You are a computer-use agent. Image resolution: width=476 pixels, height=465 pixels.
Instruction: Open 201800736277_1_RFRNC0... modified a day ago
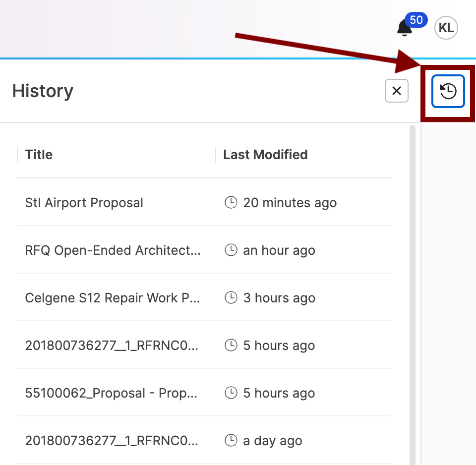(x=112, y=441)
